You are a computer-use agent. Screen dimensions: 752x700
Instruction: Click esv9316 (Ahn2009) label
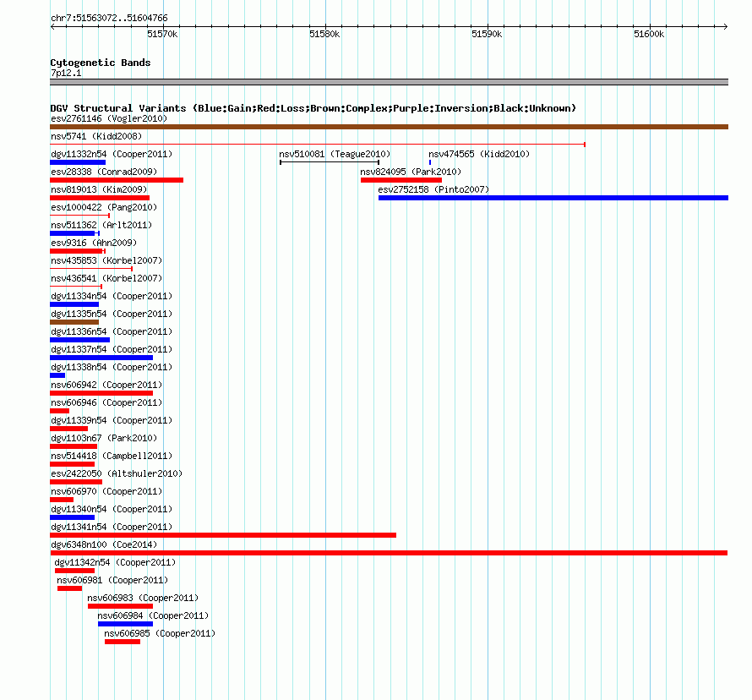[94, 243]
